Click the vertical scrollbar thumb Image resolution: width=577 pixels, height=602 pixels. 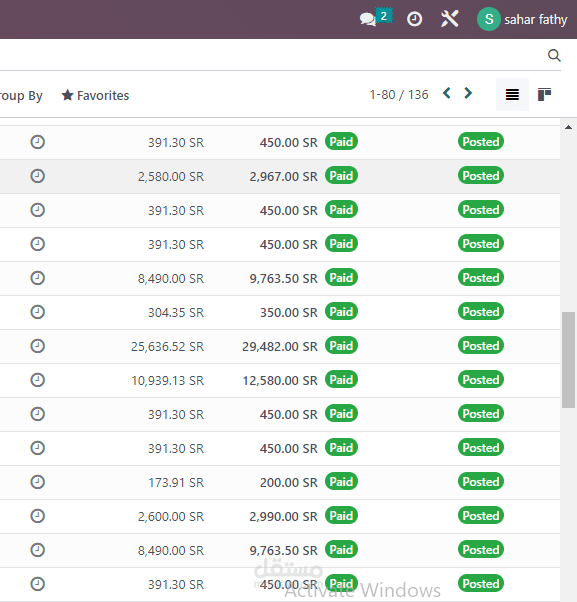click(x=568, y=360)
